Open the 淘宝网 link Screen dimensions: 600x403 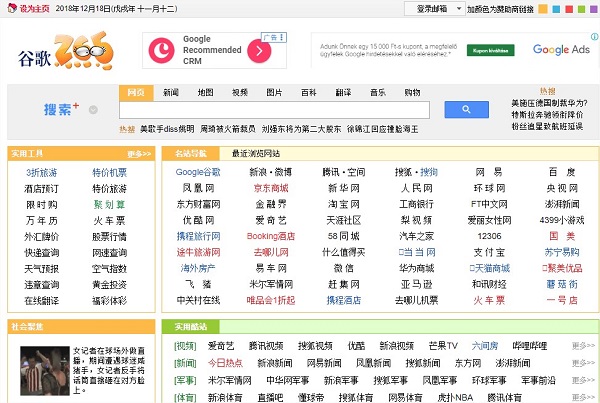click(x=344, y=204)
